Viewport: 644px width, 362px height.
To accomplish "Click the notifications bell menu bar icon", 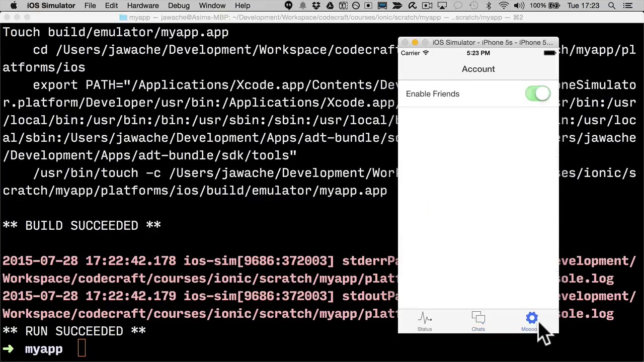I will click(x=302, y=6).
